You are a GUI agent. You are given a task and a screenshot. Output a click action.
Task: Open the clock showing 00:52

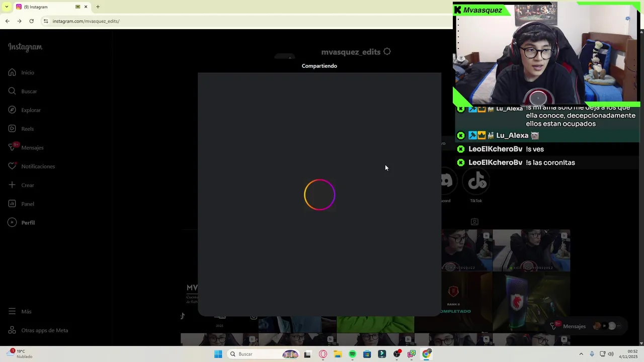tap(628, 354)
